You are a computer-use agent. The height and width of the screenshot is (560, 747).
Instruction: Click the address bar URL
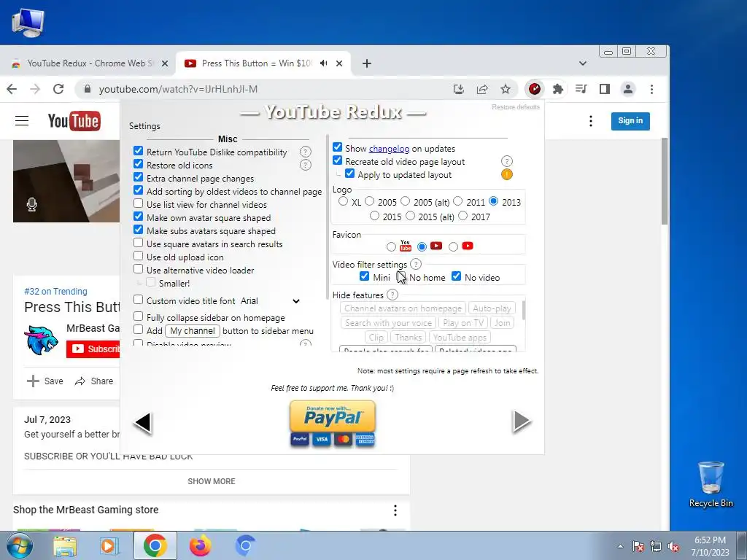pyautogui.click(x=178, y=89)
